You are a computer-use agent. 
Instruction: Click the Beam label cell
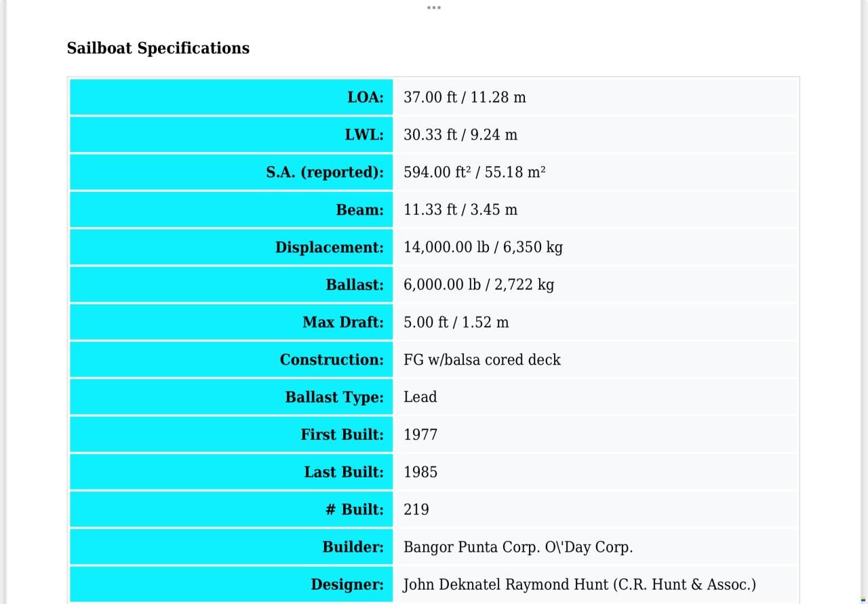pyautogui.click(x=231, y=209)
